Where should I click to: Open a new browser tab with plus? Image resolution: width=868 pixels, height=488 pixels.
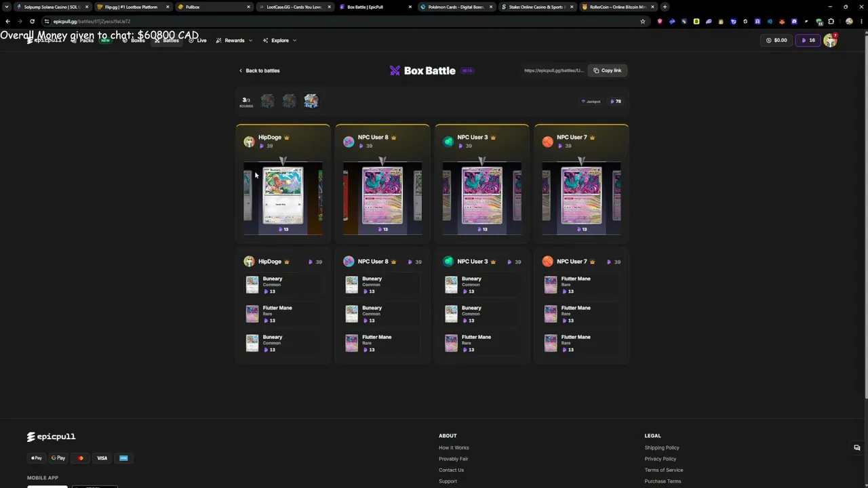tap(665, 7)
